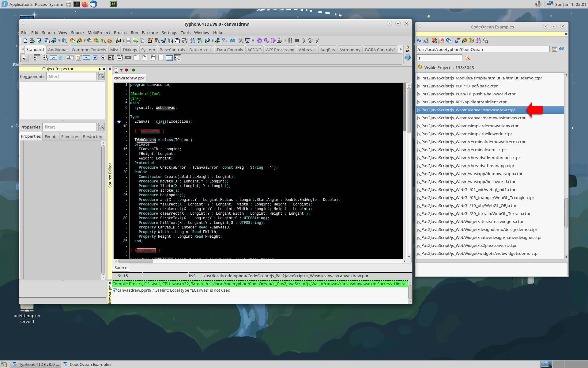Open the Applications system menu
This screenshot has width=588, height=368.
click(17, 4)
